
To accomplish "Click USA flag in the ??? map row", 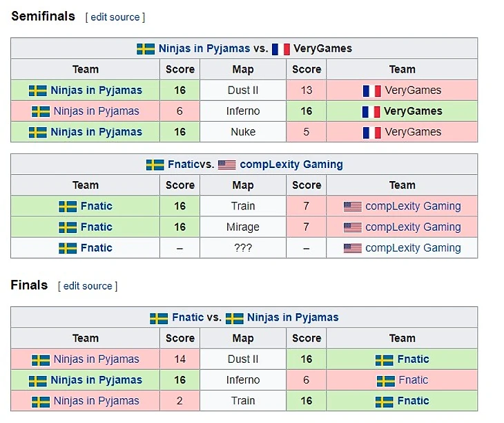I will (353, 248).
